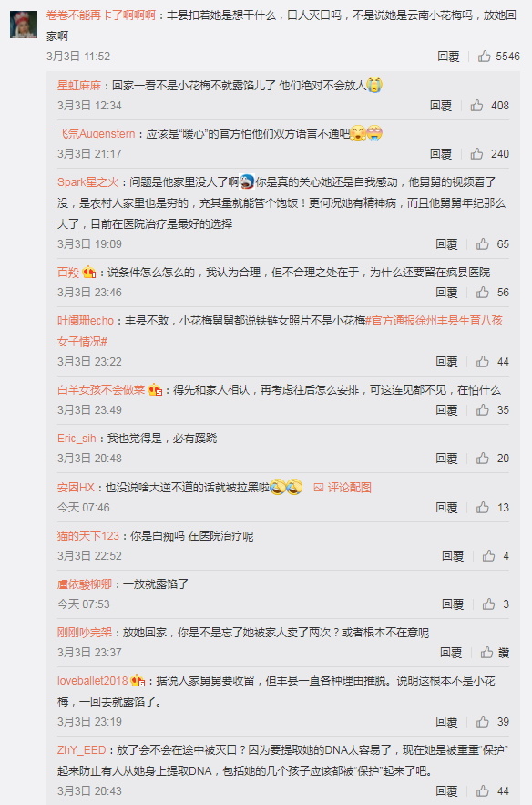Like 盧依駿柳卿's reply with 3 likes
Image resolution: width=532 pixels, height=805 pixels.
488,604
